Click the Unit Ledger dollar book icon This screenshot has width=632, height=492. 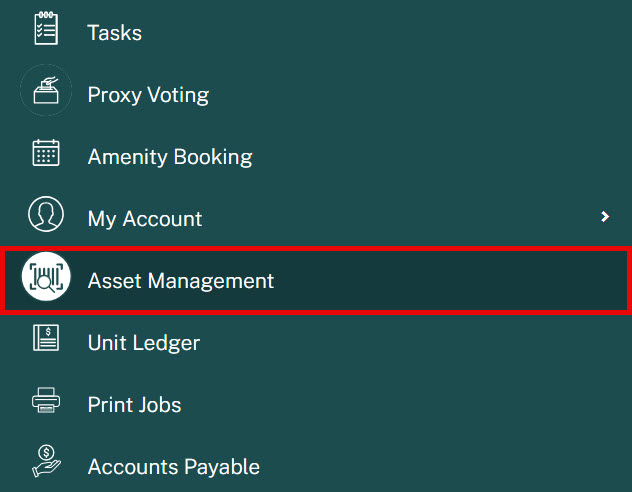pyautogui.click(x=46, y=338)
